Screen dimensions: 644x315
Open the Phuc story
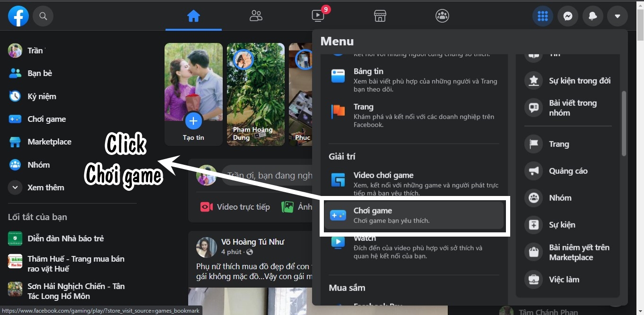(x=301, y=94)
